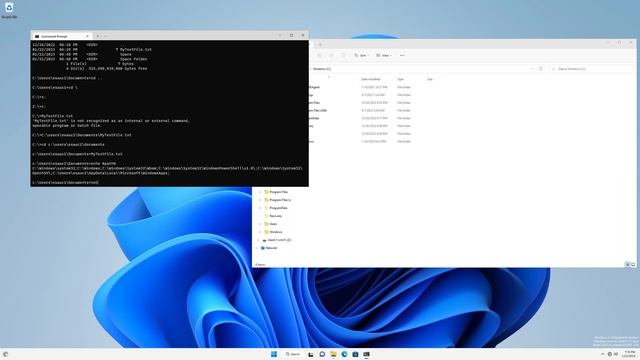
Task: Focus the Search Windows (C:) box
Action: 591,69
